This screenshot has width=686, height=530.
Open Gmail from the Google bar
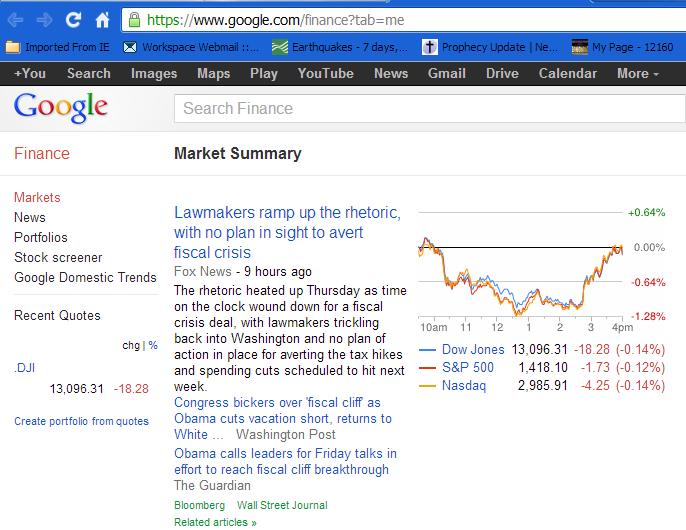tap(447, 74)
